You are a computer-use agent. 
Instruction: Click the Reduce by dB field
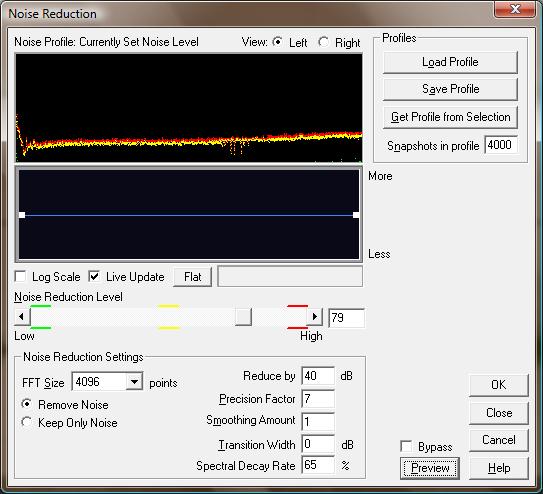coord(318,376)
